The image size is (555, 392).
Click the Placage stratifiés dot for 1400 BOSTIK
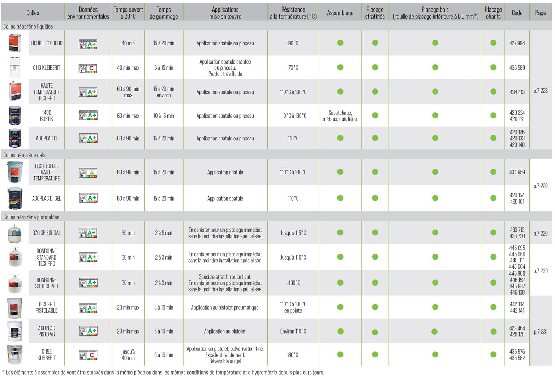(x=375, y=116)
